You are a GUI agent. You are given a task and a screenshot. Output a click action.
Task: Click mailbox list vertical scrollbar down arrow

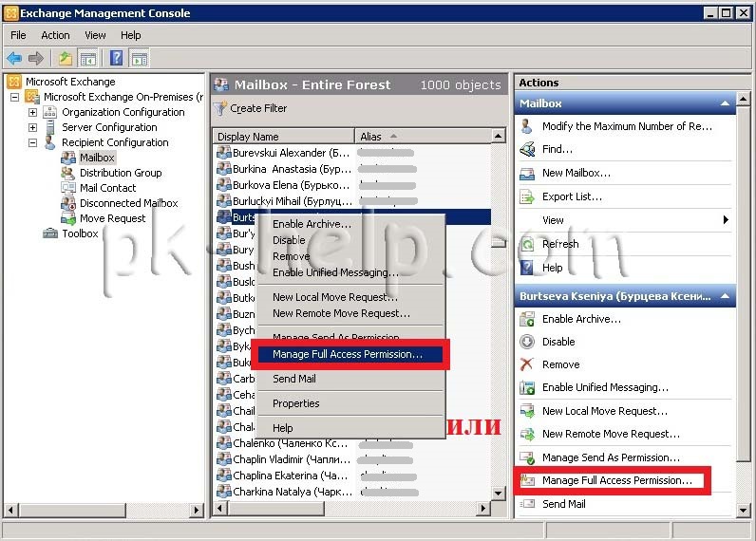[x=499, y=493]
